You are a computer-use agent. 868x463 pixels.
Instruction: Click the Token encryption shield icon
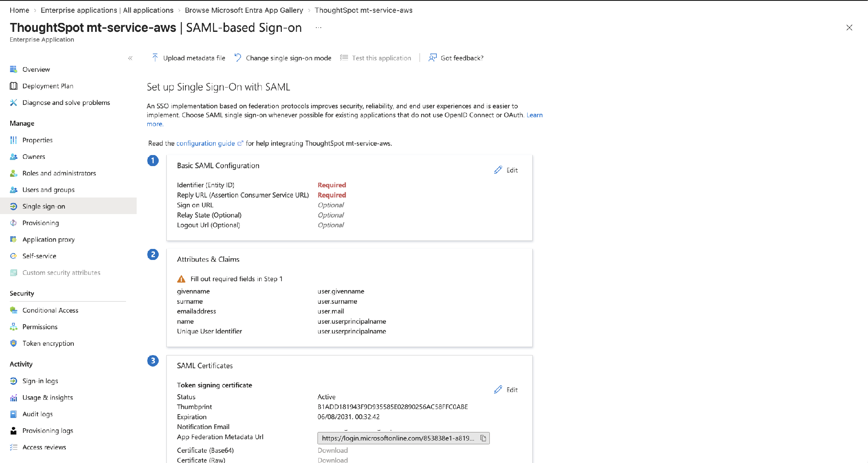(14, 343)
